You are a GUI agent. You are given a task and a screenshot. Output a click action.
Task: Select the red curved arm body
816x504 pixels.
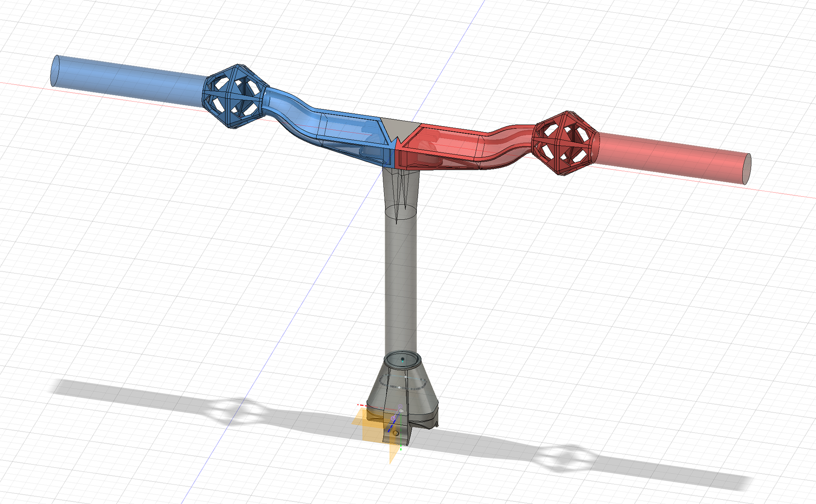coord(463,146)
